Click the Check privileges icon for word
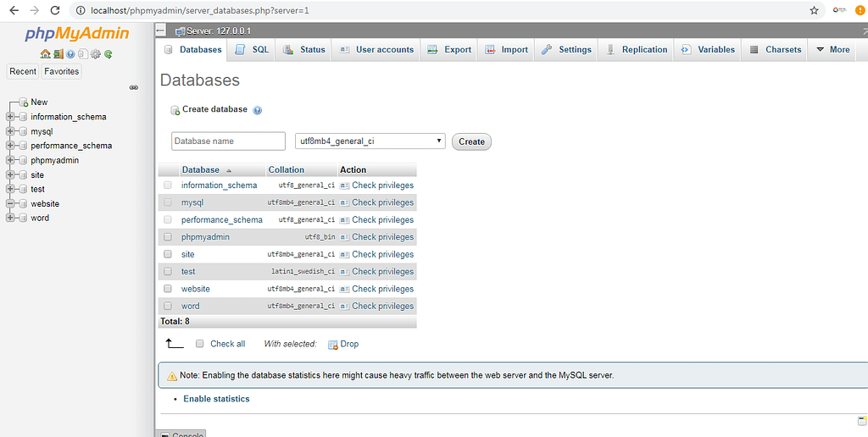 344,307
